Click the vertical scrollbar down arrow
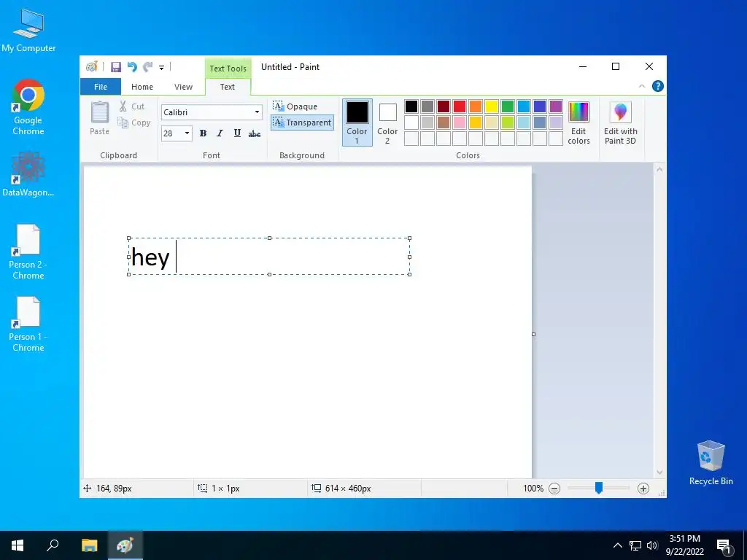The width and height of the screenshot is (747, 560). [x=659, y=472]
